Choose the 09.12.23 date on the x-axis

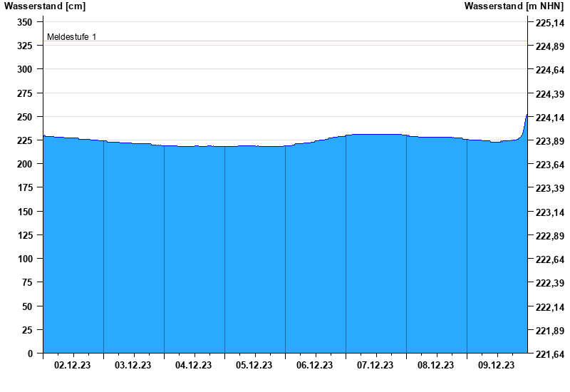497,365
